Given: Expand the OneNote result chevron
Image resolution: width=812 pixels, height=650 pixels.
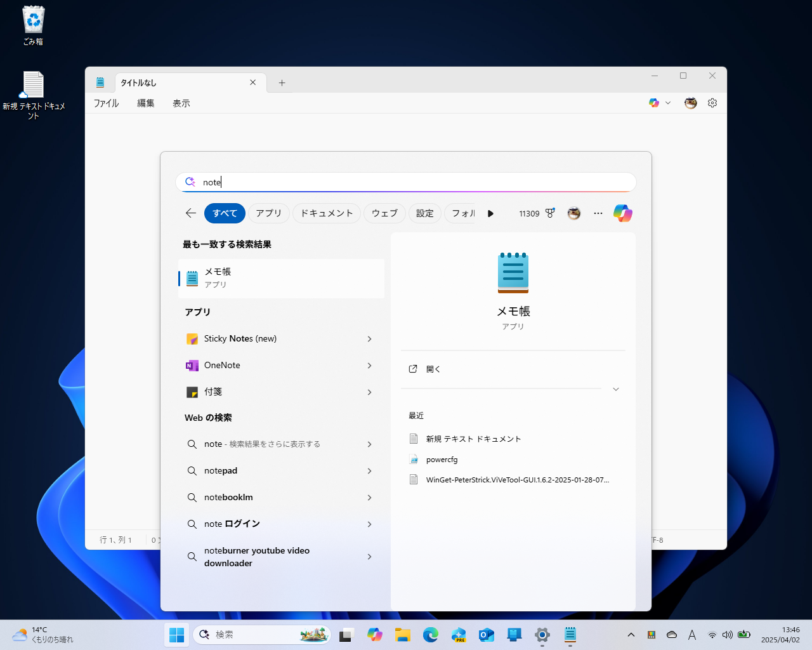Looking at the screenshot, I should (369, 366).
